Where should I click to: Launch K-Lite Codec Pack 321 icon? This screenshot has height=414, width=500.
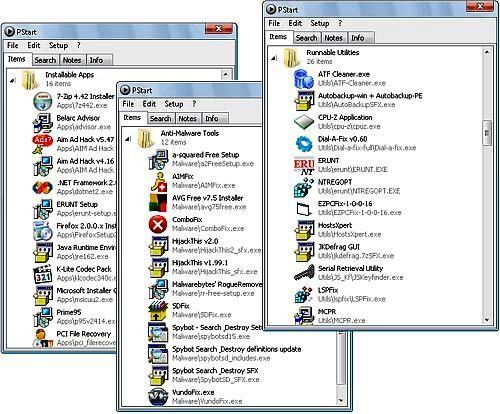tap(43, 274)
